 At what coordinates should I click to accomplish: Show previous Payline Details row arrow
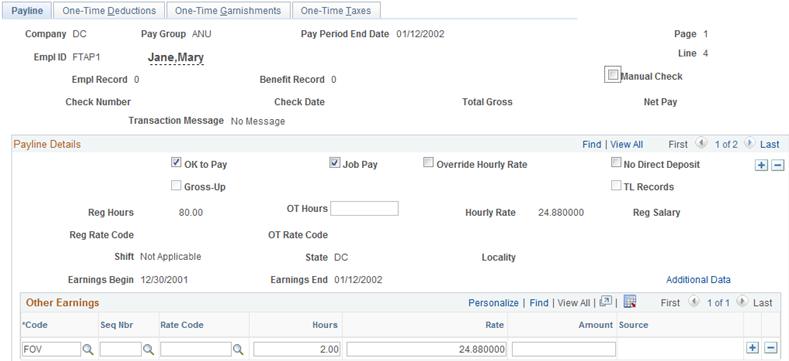pyautogui.click(x=700, y=143)
